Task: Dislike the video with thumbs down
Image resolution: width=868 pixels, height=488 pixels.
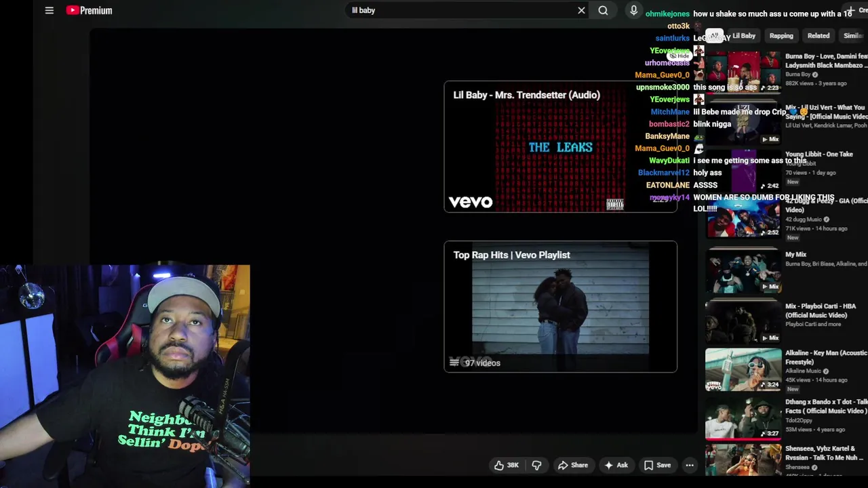Action: click(x=536, y=465)
